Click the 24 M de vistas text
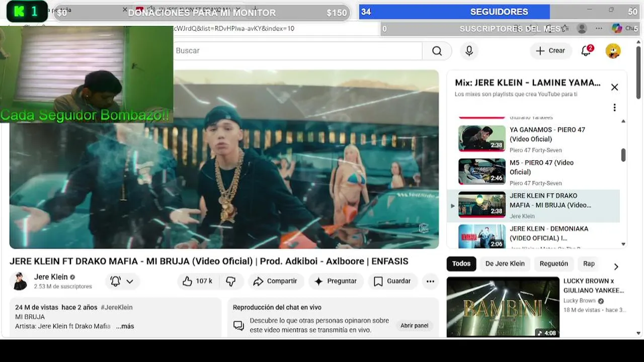The image size is (644, 362). 37,307
